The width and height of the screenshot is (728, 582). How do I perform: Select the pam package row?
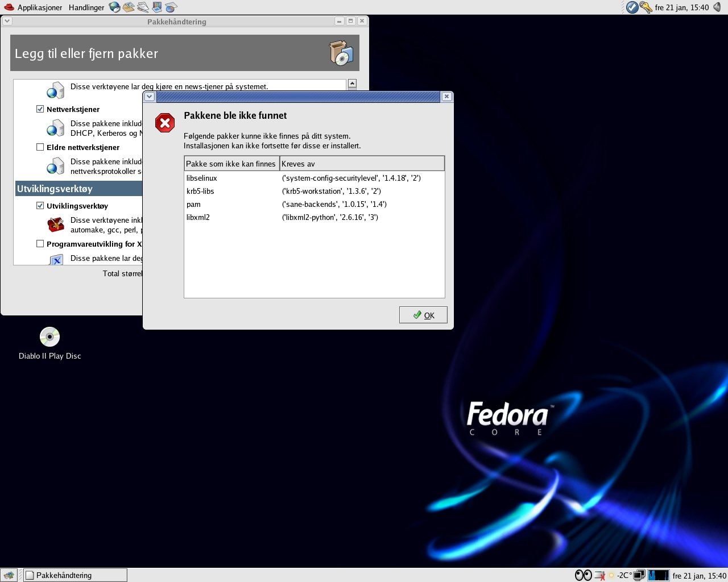pos(314,204)
